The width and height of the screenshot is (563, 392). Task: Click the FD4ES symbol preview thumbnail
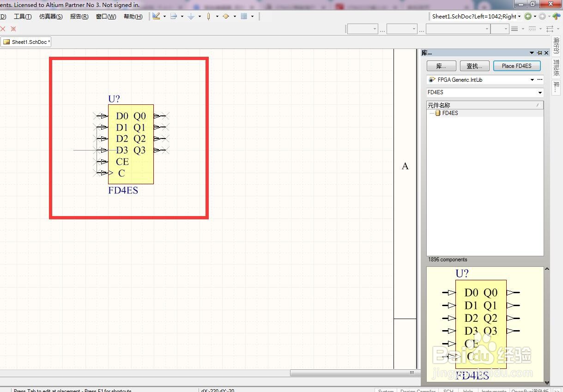pyautogui.click(x=485, y=324)
